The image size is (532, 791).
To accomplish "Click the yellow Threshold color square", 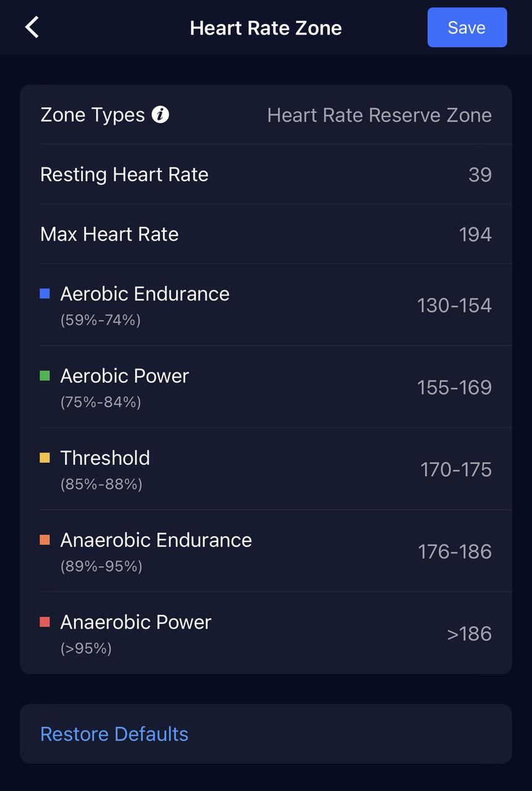I will click(x=44, y=458).
